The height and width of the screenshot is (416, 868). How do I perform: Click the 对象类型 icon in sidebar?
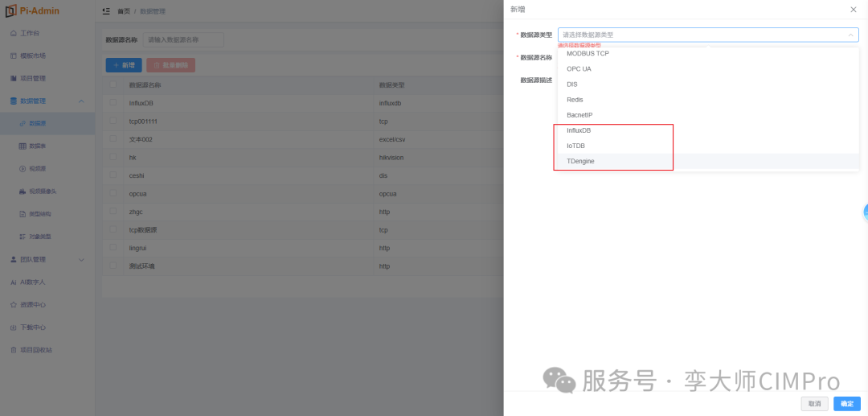pyautogui.click(x=23, y=237)
